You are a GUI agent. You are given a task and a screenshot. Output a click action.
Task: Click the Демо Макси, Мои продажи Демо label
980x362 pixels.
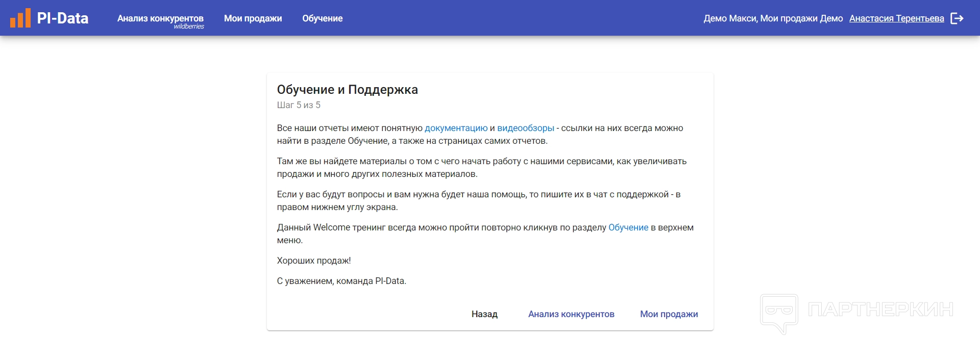(773, 18)
